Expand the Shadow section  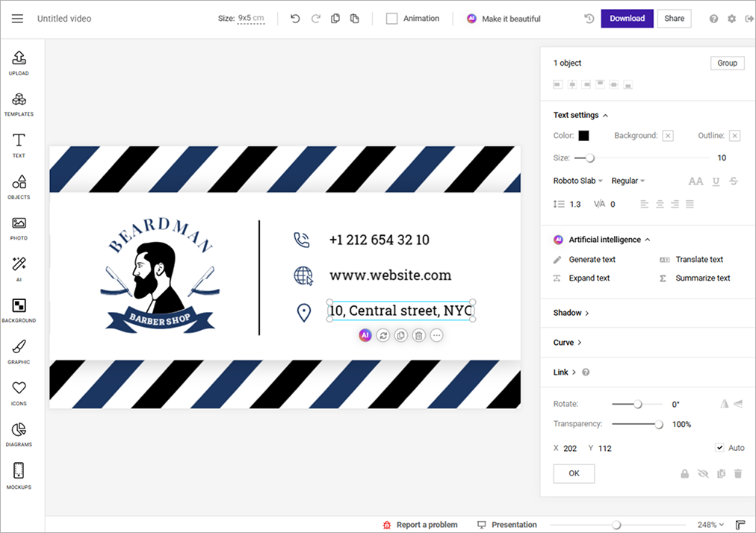pos(571,313)
